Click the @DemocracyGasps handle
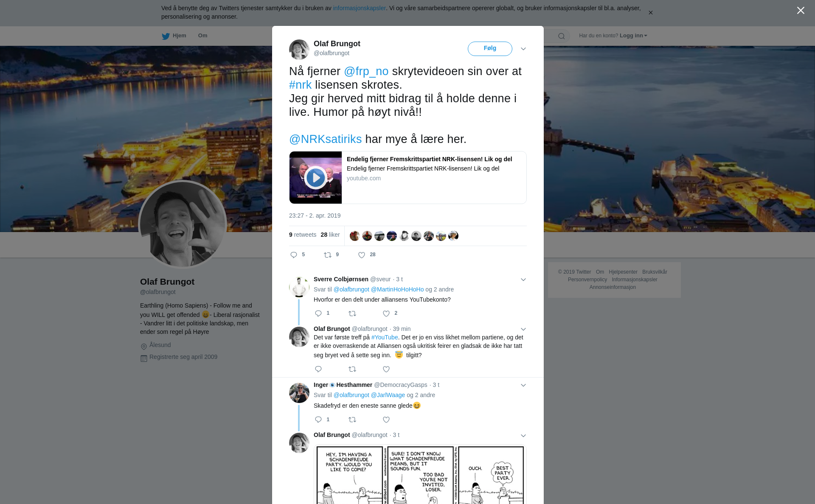Viewport: 815px width, 504px height. point(401,385)
